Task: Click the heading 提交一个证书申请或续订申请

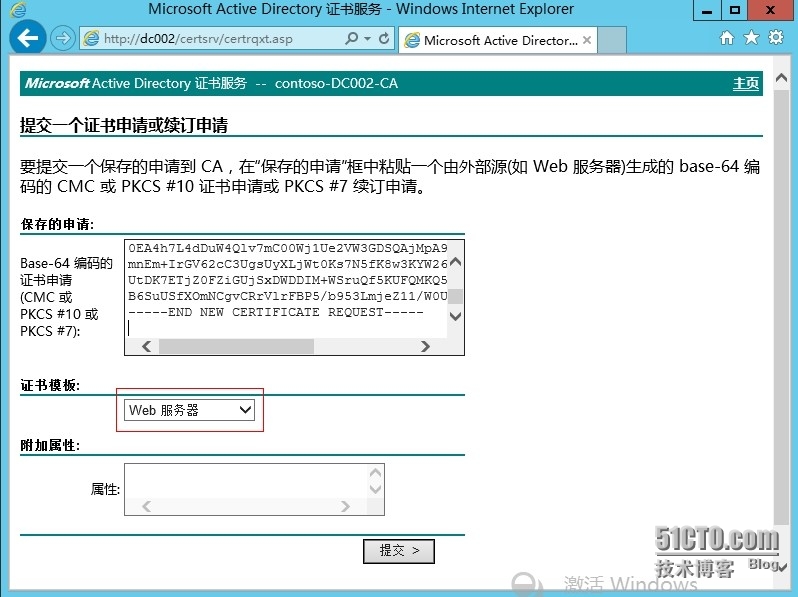Action: [x=124, y=125]
